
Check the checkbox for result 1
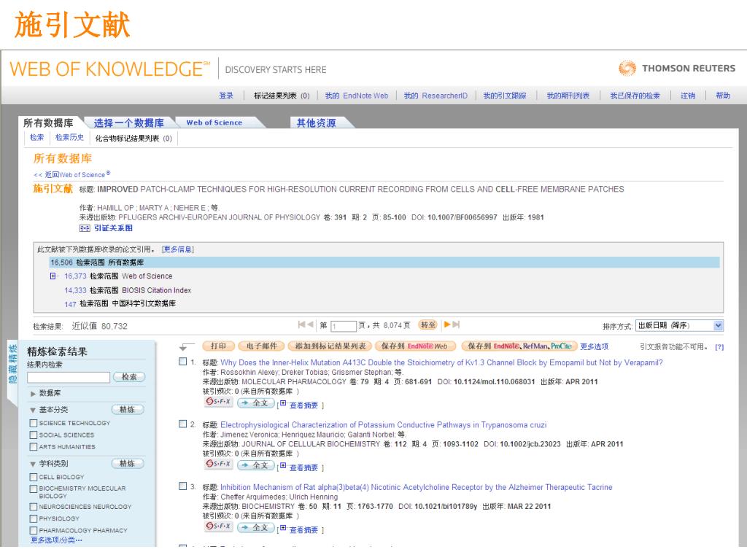(x=182, y=362)
